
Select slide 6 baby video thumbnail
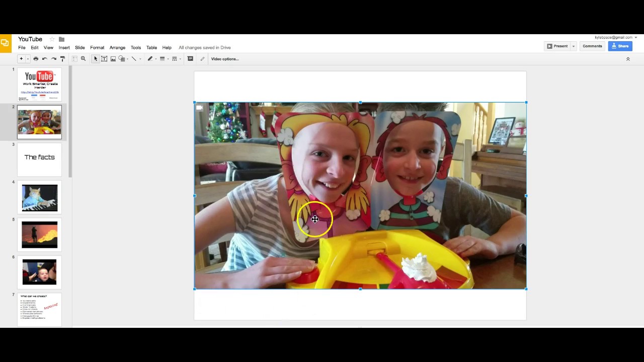click(x=39, y=272)
